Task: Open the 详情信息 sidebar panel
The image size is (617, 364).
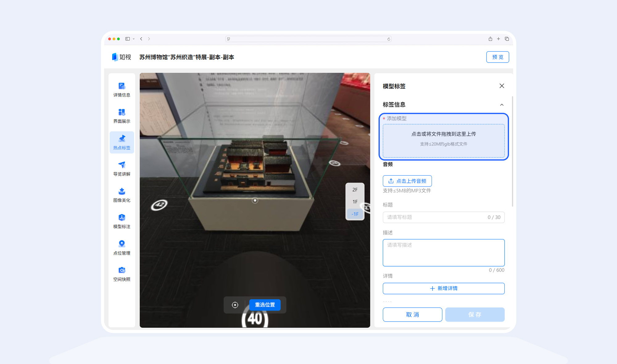Action: [x=122, y=90]
